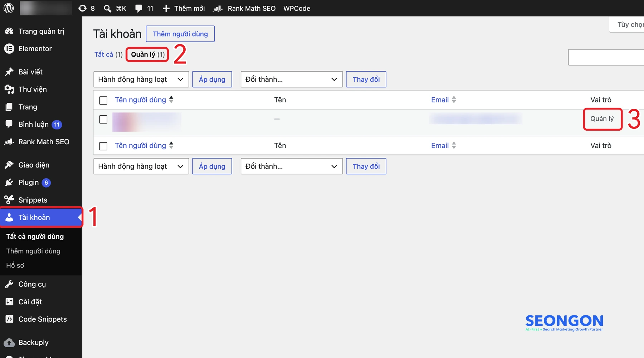Click the Snippets scissors icon

coord(9,200)
